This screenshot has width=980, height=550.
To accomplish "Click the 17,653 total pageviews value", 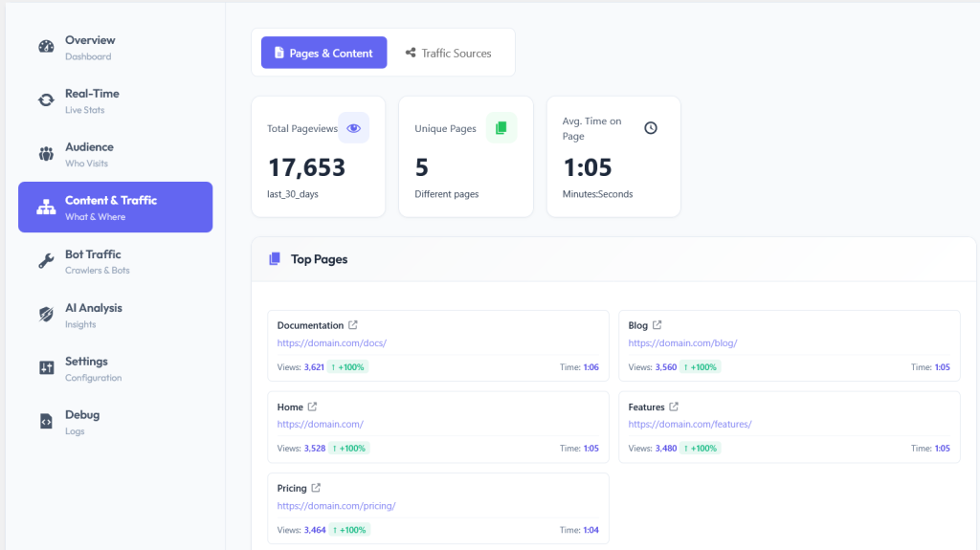I will [x=306, y=167].
